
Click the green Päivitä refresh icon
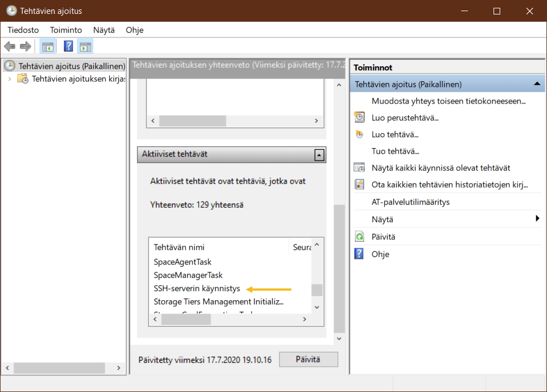[x=360, y=237]
